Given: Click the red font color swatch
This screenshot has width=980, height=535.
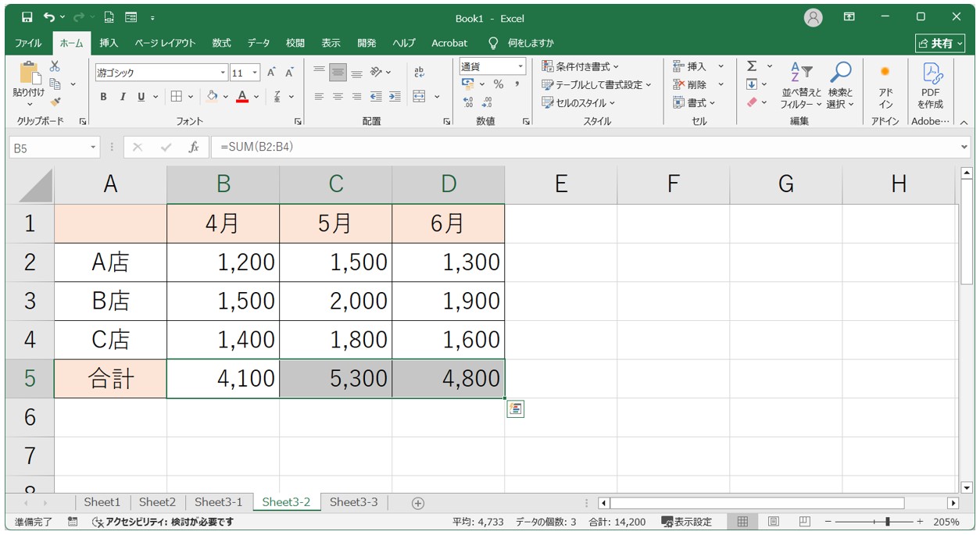Looking at the screenshot, I should pyautogui.click(x=242, y=97).
